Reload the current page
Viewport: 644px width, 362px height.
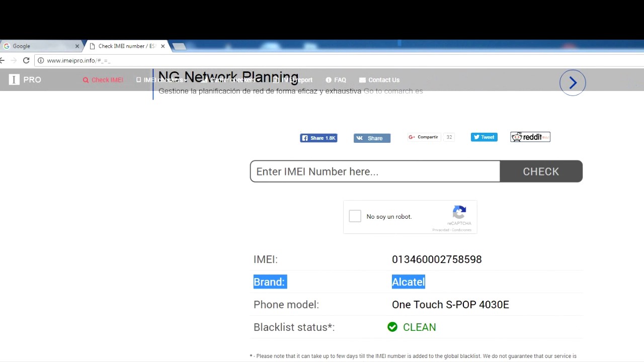pos(26,60)
